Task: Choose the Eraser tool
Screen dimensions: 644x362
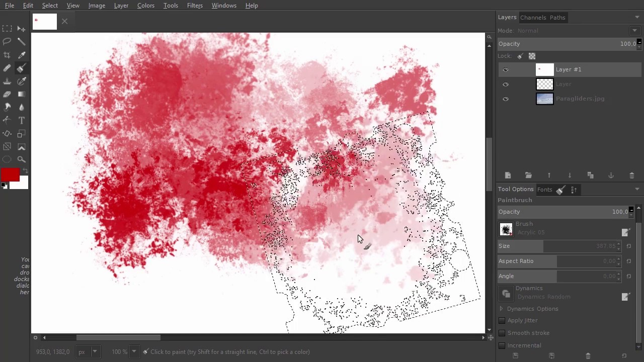Action: click(x=7, y=94)
